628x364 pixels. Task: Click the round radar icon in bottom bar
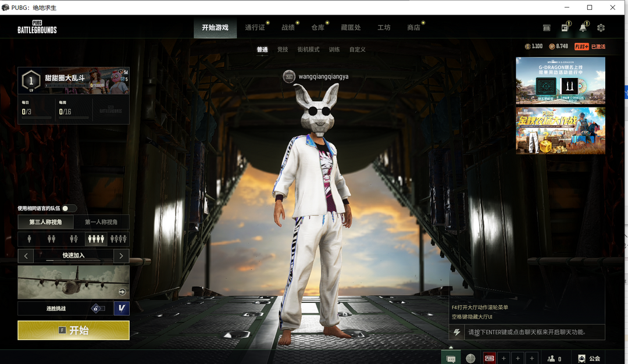coord(470,359)
